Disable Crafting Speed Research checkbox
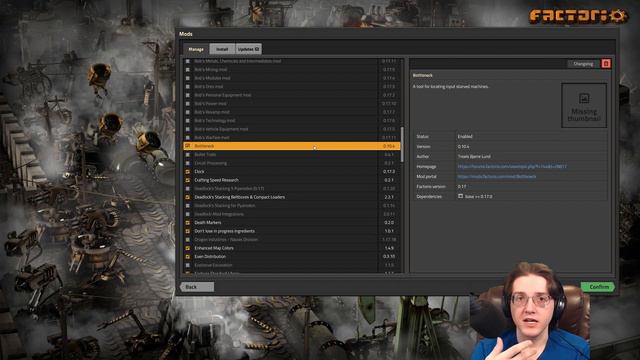Screen dimensions: 640x360 point(188,180)
